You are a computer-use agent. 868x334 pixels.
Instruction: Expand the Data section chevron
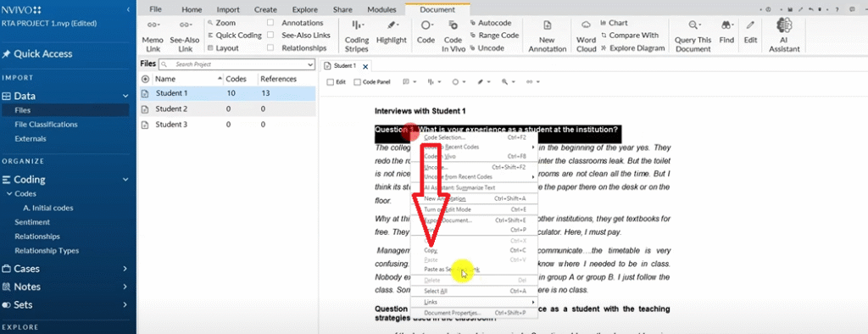[125, 96]
